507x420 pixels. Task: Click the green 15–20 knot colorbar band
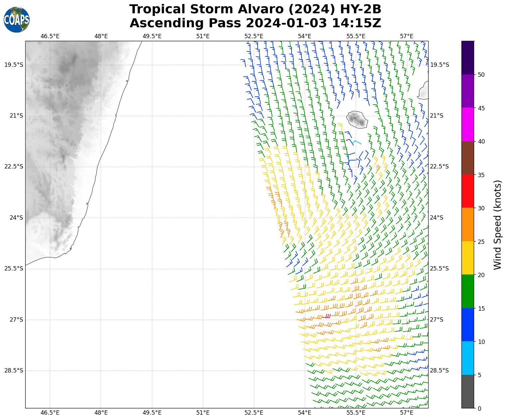click(x=467, y=291)
